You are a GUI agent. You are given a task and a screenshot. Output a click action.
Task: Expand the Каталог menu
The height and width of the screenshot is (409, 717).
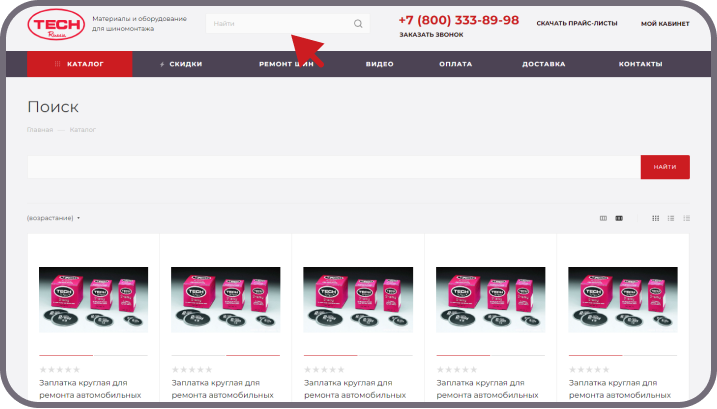click(x=80, y=64)
